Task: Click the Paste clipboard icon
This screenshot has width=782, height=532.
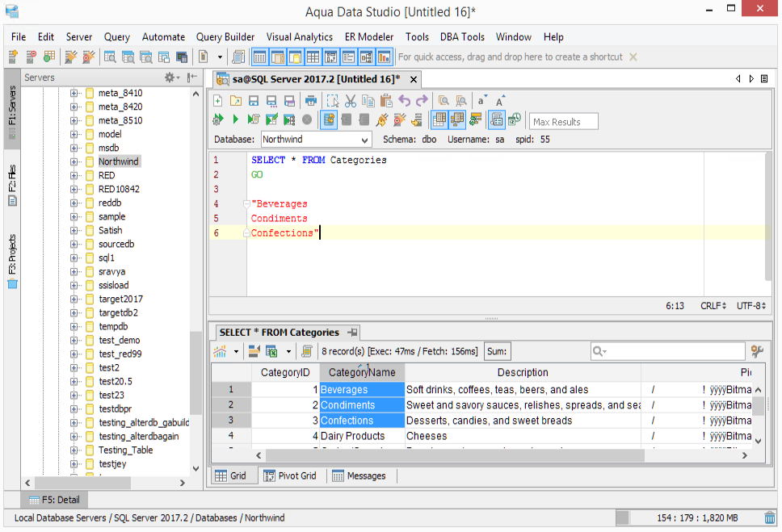Action: (x=386, y=101)
